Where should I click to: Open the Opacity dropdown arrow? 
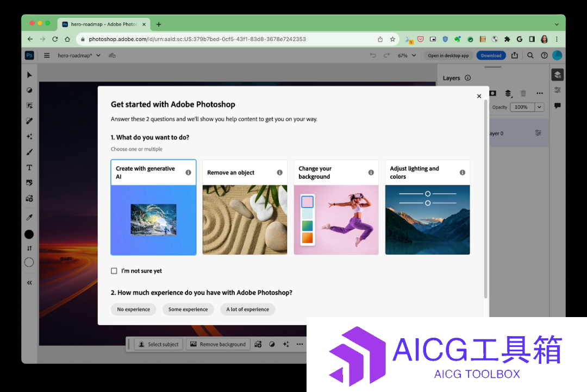[540, 107]
